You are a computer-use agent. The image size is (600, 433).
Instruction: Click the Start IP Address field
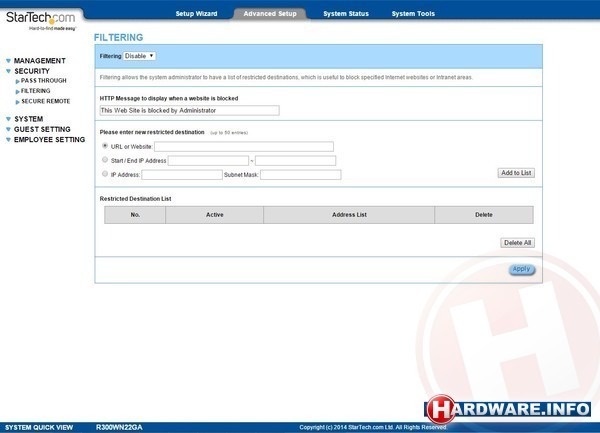coord(208,161)
